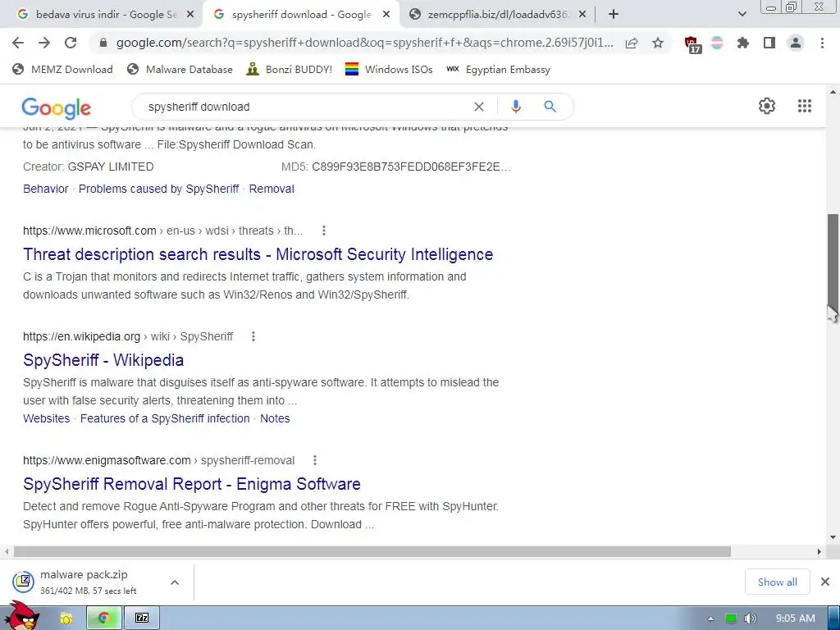Click the green system tray indicator
This screenshot has width=840, height=630.
730,619
